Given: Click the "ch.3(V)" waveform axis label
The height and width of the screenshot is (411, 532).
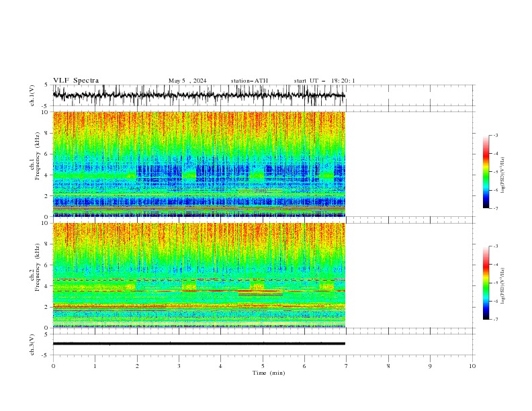Looking at the screenshot, I should coord(32,345).
